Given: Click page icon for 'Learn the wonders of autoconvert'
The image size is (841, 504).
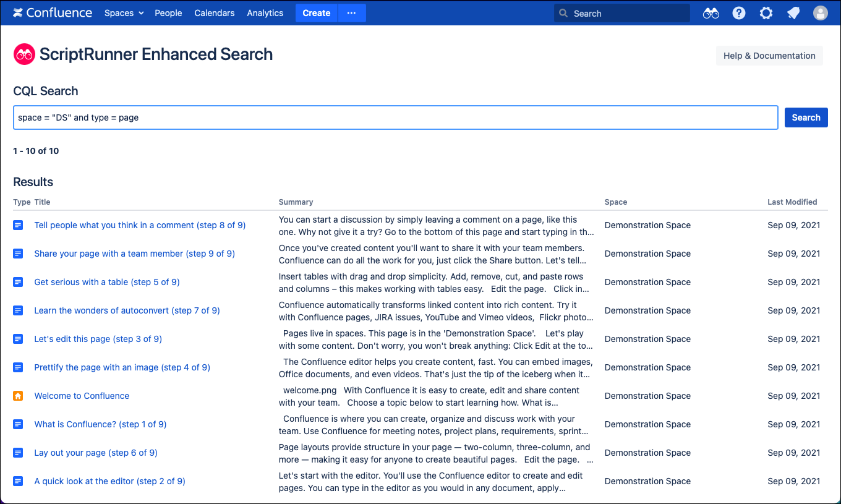Looking at the screenshot, I should point(18,310).
